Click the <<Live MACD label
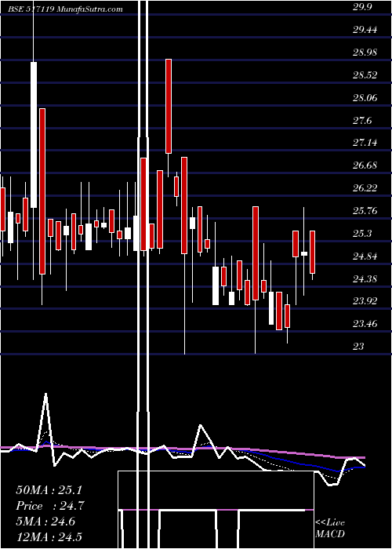Image resolution: width=392 pixels, height=549 pixels. (x=330, y=528)
